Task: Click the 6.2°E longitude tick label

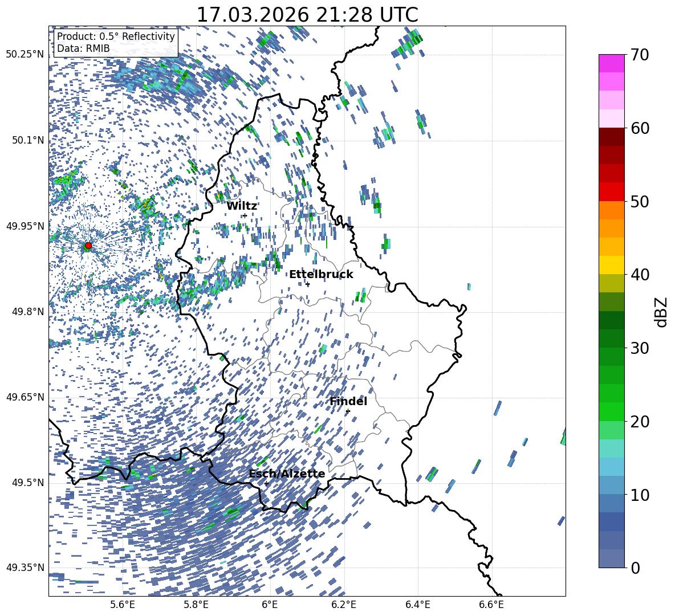Action: click(344, 605)
